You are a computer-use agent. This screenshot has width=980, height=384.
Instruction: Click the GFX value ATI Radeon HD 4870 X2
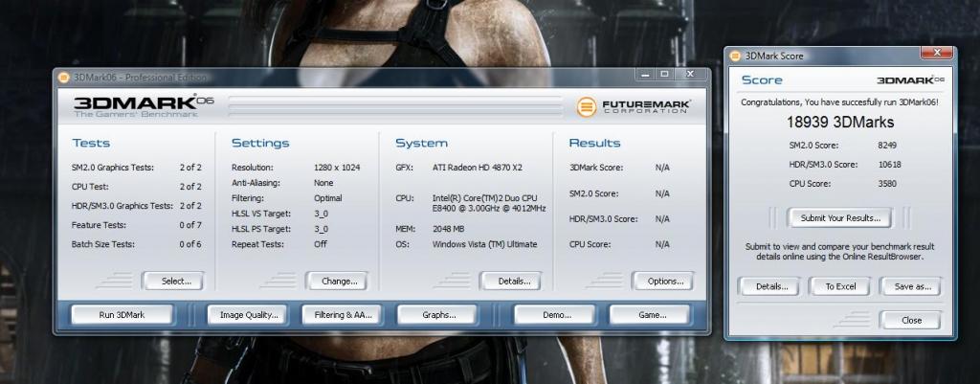click(x=477, y=168)
